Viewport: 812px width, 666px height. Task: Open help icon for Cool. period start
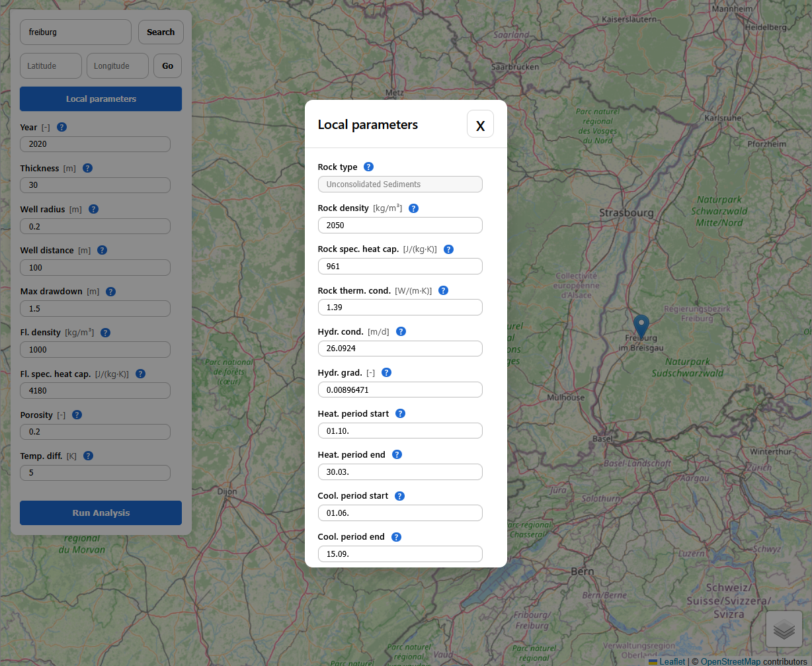pos(400,496)
